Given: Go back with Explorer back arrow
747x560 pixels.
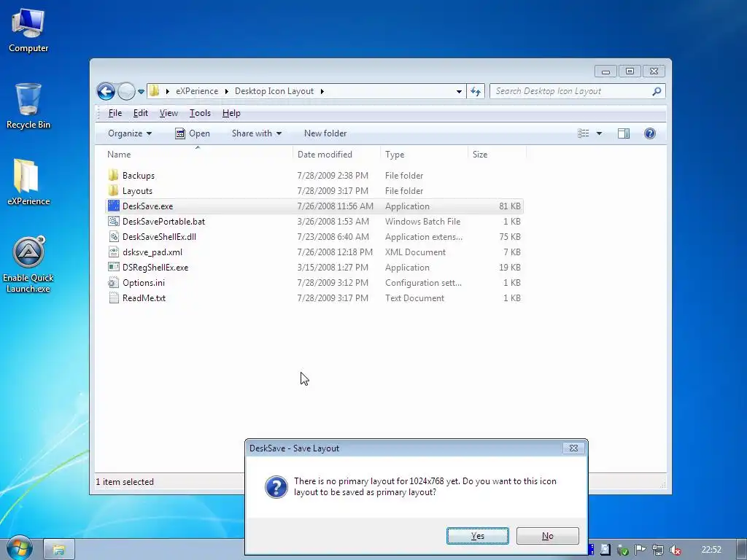Looking at the screenshot, I should (106, 91).
